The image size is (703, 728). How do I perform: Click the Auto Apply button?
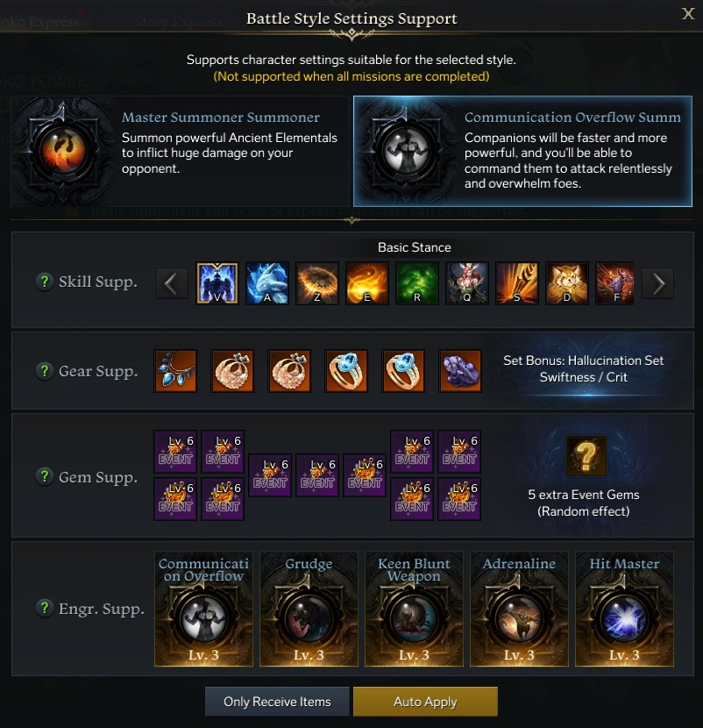[425, 702]
